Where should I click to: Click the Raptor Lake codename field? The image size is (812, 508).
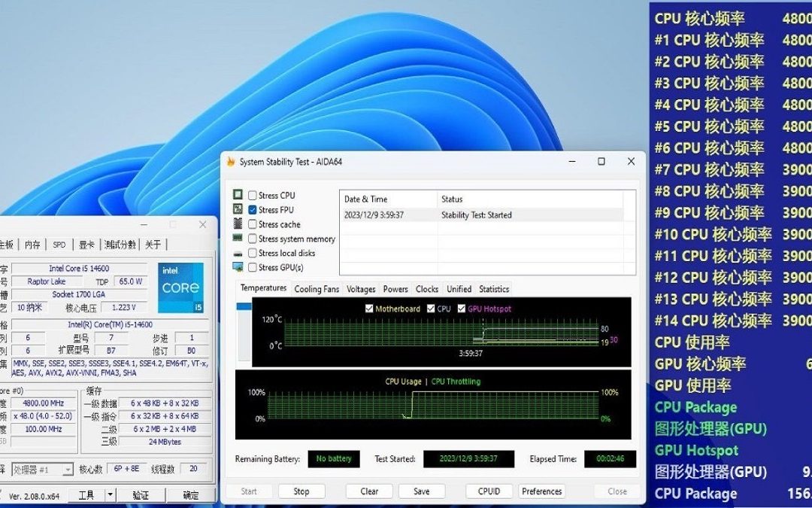(x=47, y=281)
